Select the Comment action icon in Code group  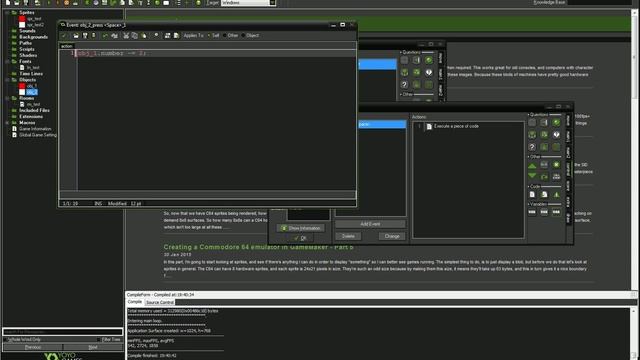coord(556,195)
